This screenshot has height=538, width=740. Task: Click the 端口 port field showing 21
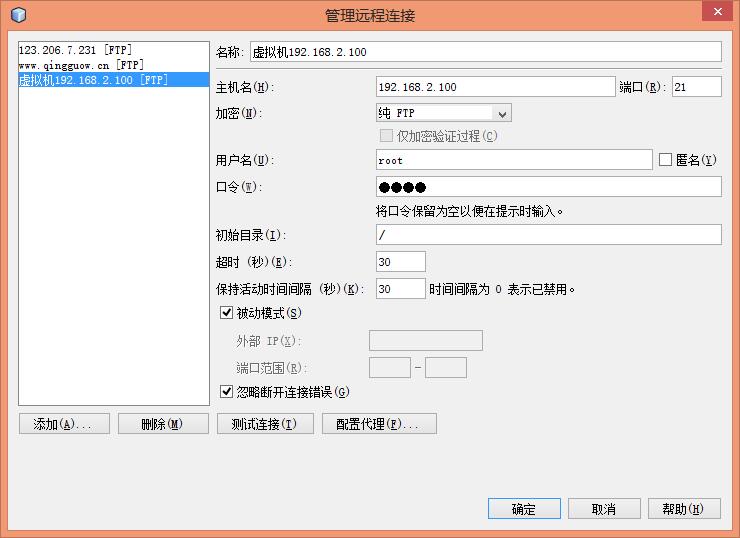click(697, 87)
